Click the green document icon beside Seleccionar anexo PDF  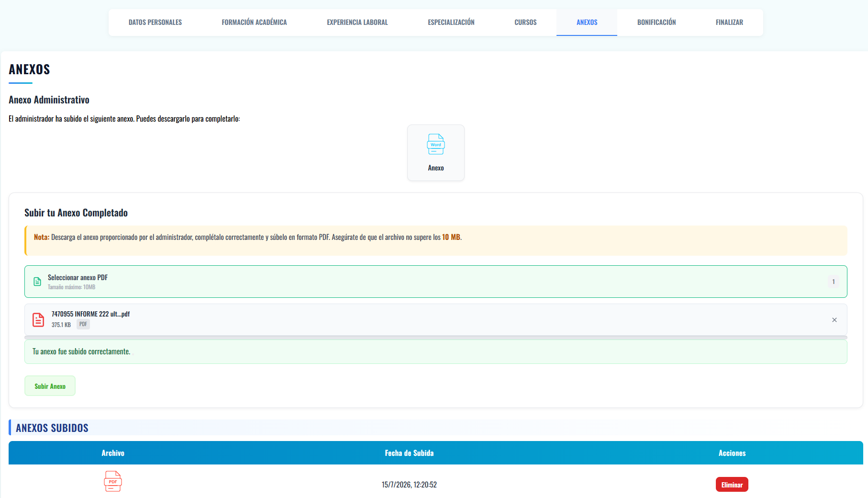(37, 282)
